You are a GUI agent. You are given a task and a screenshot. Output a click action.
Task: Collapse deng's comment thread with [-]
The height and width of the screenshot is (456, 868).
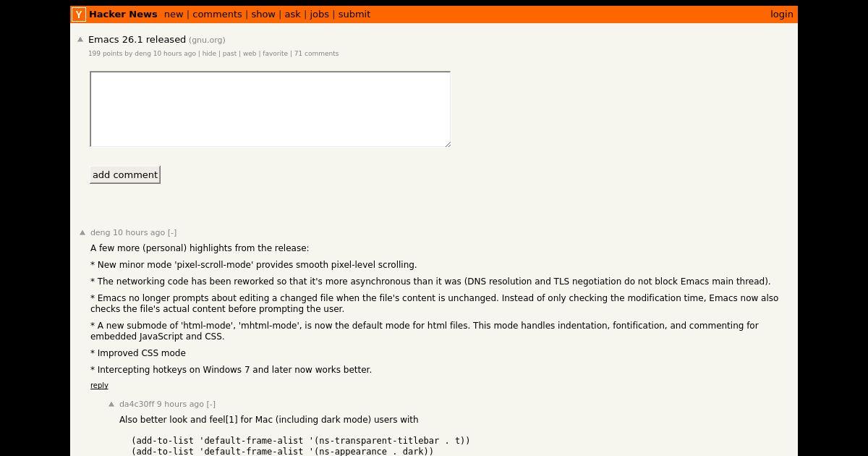pyautogui.click(x=172, y=232)
